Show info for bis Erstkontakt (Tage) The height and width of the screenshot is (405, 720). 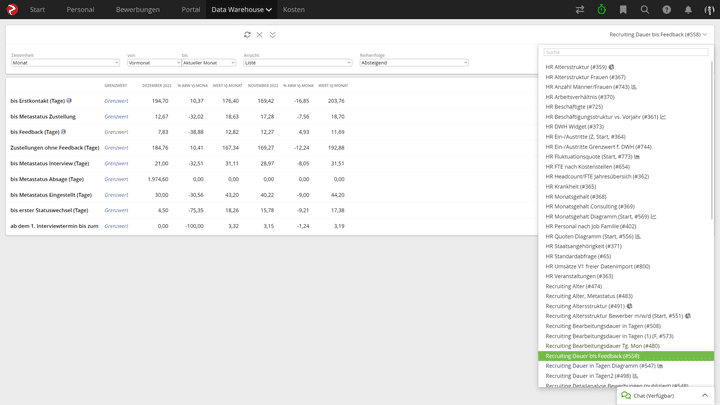click(69, 101)
